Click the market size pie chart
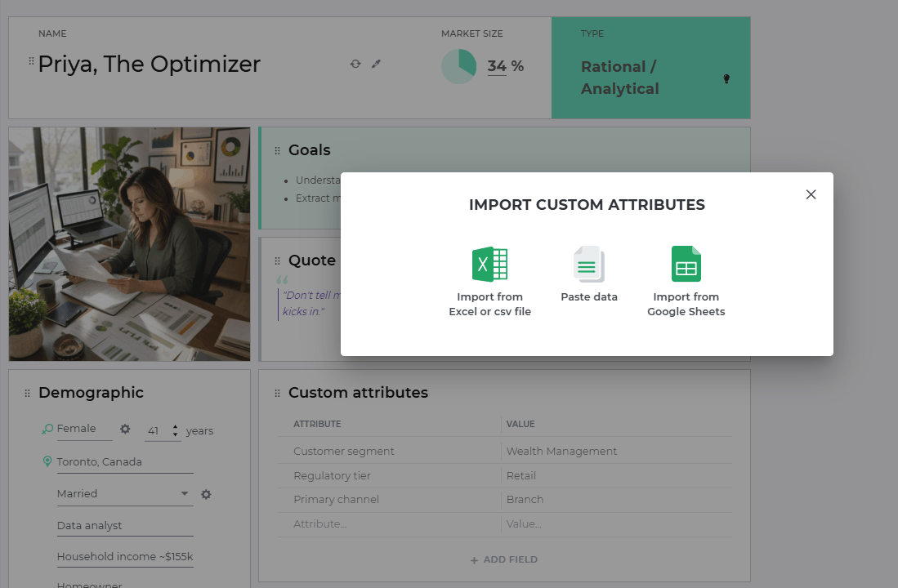This screenshot has width=898, height=588. pyautogui.click(x=458, y=66)
